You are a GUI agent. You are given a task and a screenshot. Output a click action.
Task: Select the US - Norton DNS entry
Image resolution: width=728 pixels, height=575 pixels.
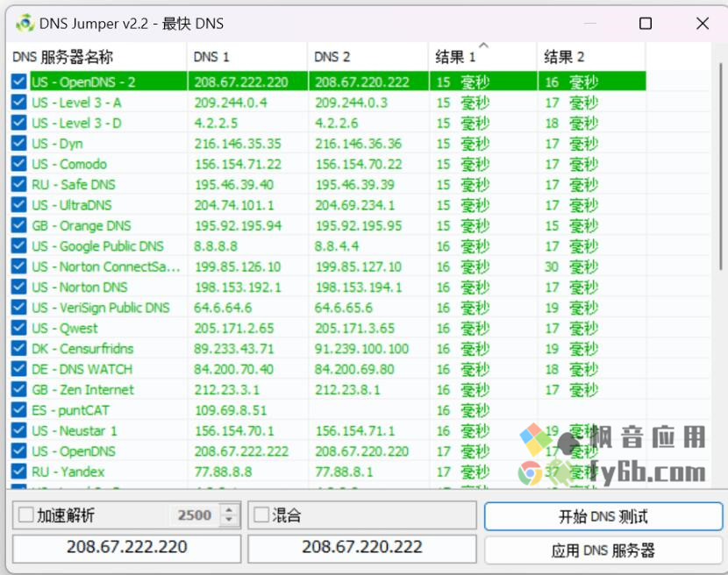coord(80,287)
